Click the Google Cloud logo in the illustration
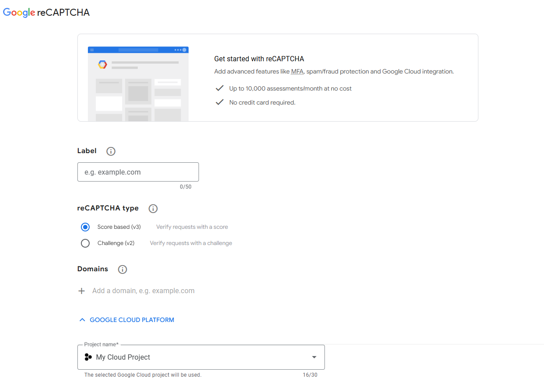The width and height of the screenshot is (544, 392). pyautogui.click(x=102, y=65)
